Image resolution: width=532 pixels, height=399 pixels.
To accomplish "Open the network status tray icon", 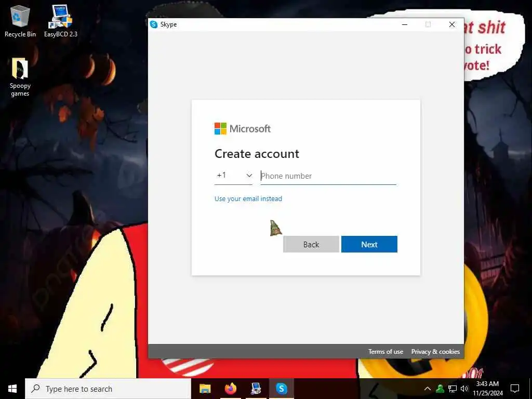I will (x=453, y=389).
